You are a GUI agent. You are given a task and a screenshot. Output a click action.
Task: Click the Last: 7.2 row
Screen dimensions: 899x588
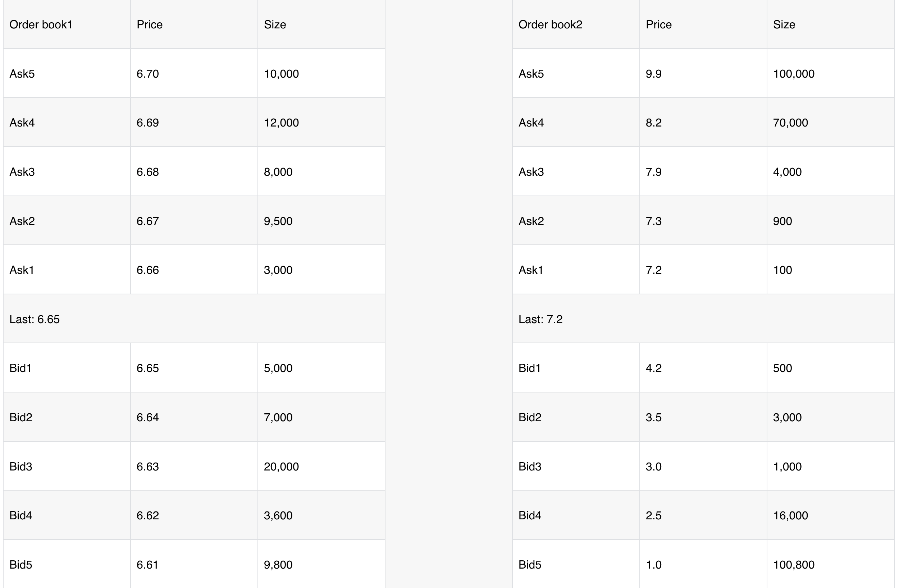703,319
